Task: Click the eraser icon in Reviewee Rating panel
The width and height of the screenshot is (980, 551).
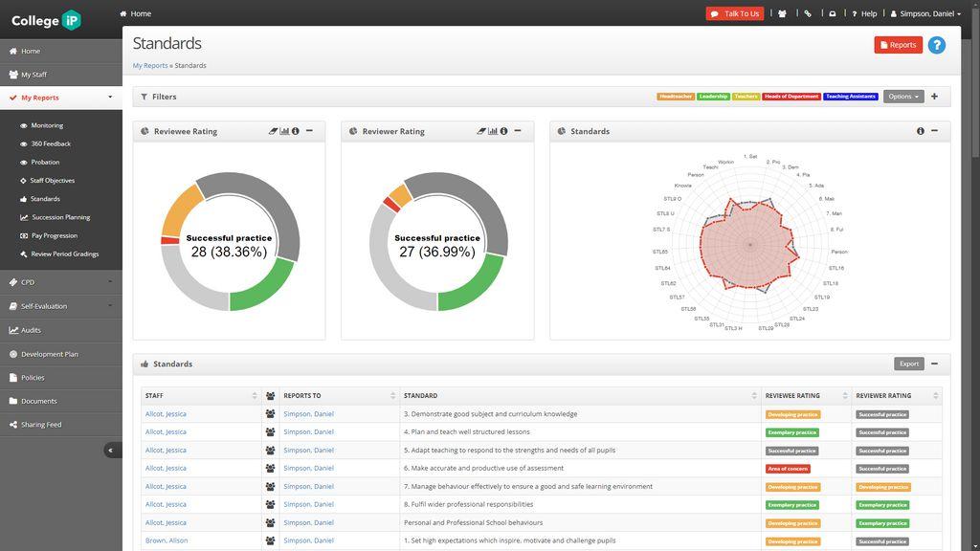Action: pyautogui.click(x=273, y=131)
